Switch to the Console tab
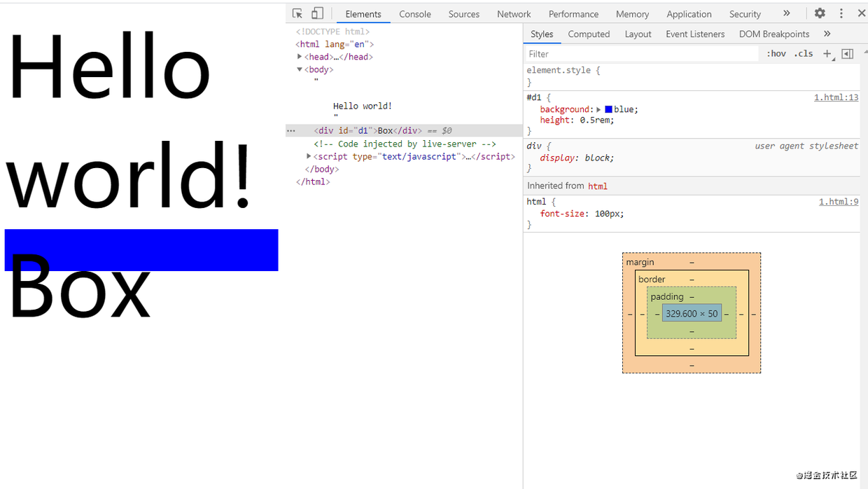Screen dimensions: 868x489 tap(415, 14)
